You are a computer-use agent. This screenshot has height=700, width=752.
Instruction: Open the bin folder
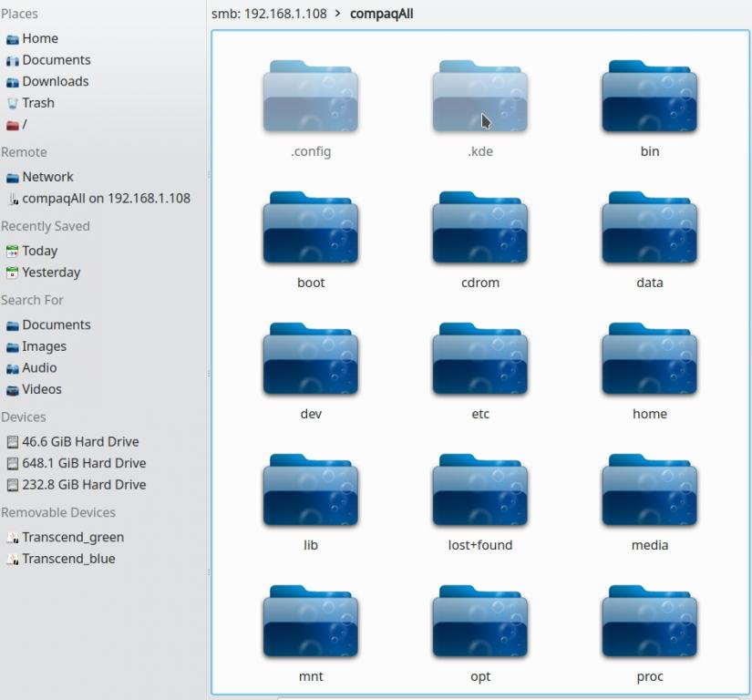(x=649, y=98)
